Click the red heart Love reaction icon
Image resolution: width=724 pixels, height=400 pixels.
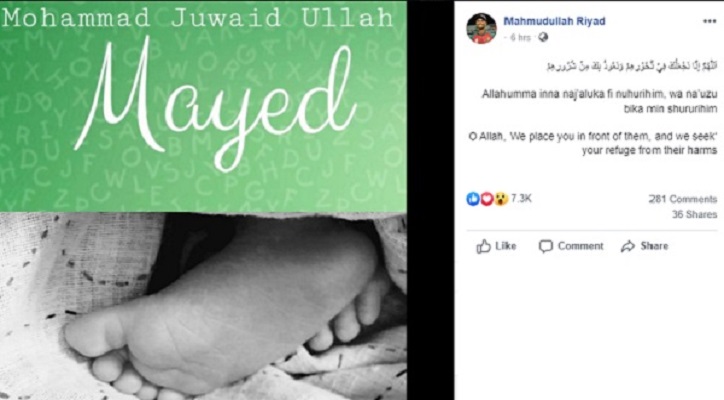coord(487,199)
